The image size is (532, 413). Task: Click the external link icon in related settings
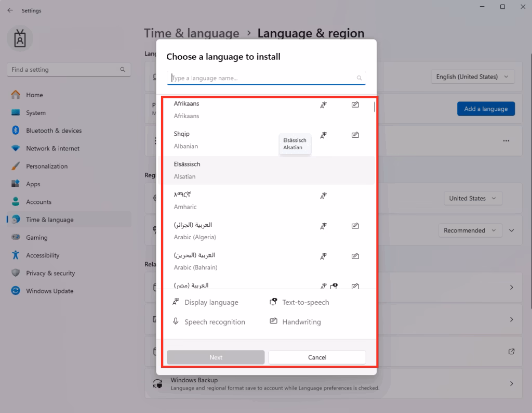[511, 352]
